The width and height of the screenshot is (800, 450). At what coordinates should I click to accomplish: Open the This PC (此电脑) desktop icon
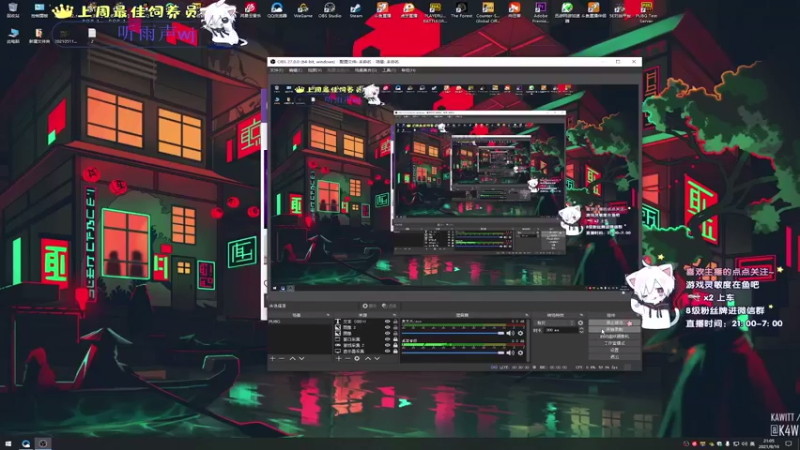pyautogui.click(x=13, y=35)
